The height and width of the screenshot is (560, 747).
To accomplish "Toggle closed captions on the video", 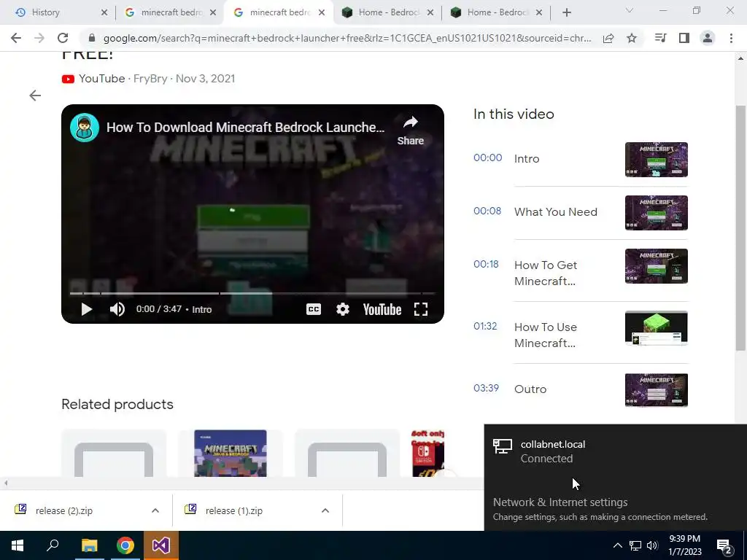I will point(314,309).
